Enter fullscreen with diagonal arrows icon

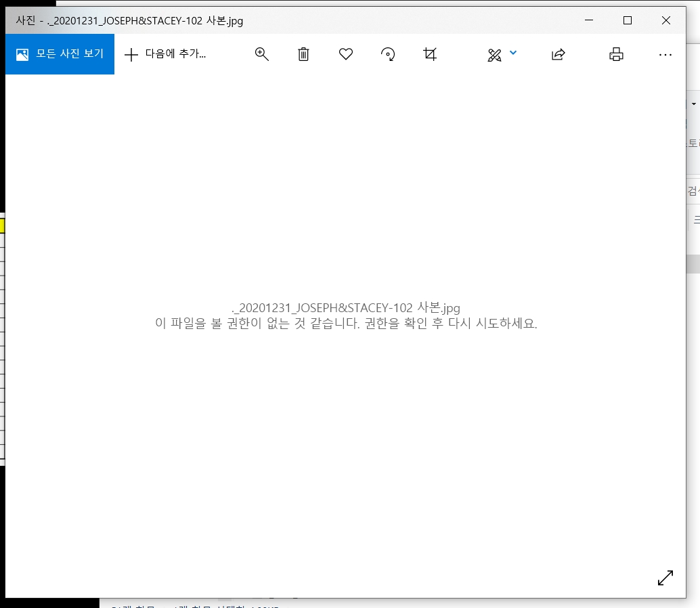[x=665, y=578]
